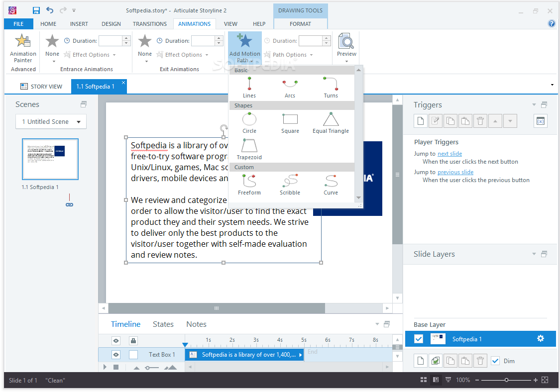
Task: Open the Notes tab
Action: tap(197, 324)
